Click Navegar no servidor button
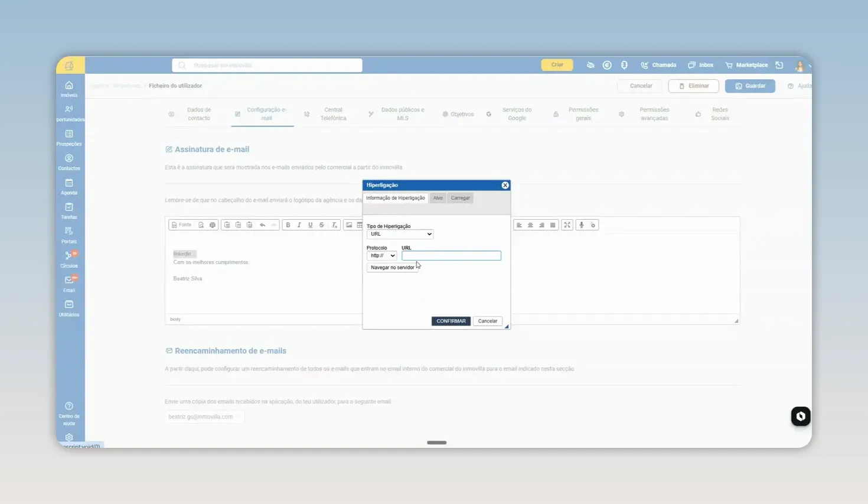The width and height of the screenshot is (868, 504). pyautogui.click(x=393, y=268)
